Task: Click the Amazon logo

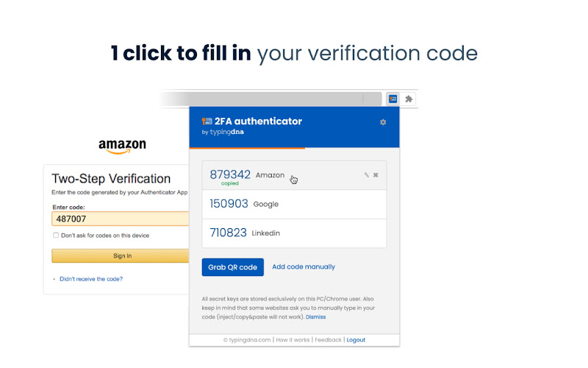Action: [x=122, y=146]
